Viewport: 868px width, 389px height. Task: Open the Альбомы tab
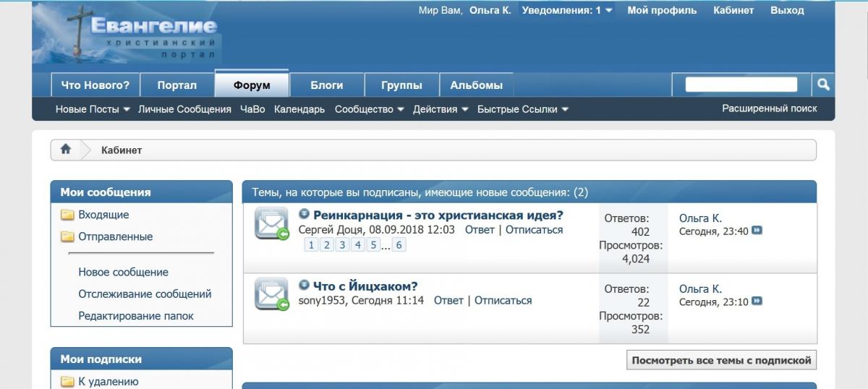point(476,85)
